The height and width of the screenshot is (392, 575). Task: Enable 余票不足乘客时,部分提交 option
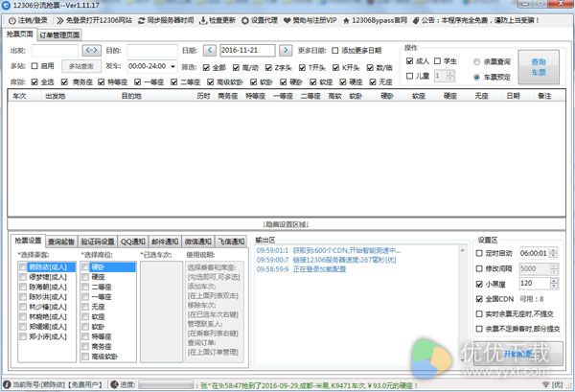(x=479, y=329)
